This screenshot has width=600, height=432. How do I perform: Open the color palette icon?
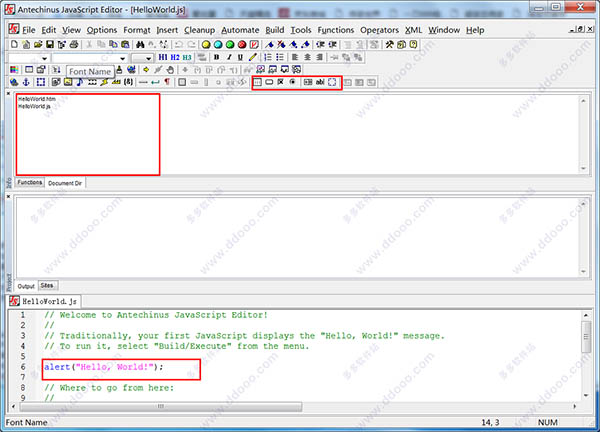tap(14, 70)
